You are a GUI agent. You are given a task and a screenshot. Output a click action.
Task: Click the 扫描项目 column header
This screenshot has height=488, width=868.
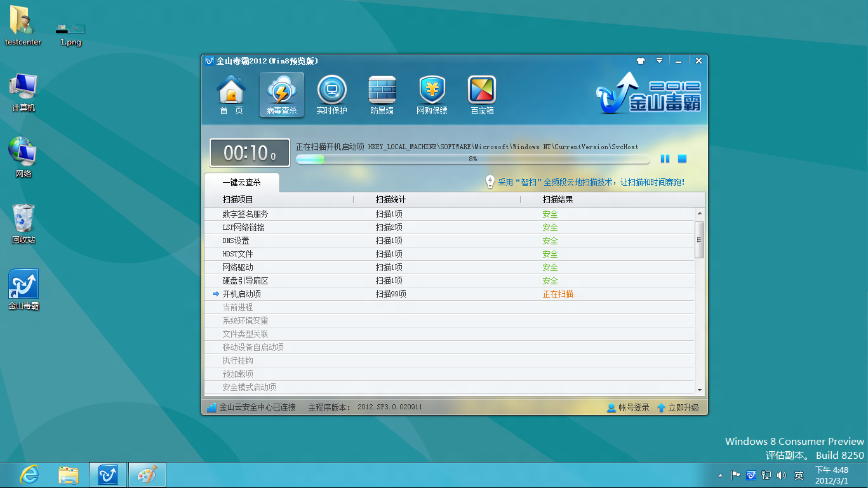pos(237,199)
